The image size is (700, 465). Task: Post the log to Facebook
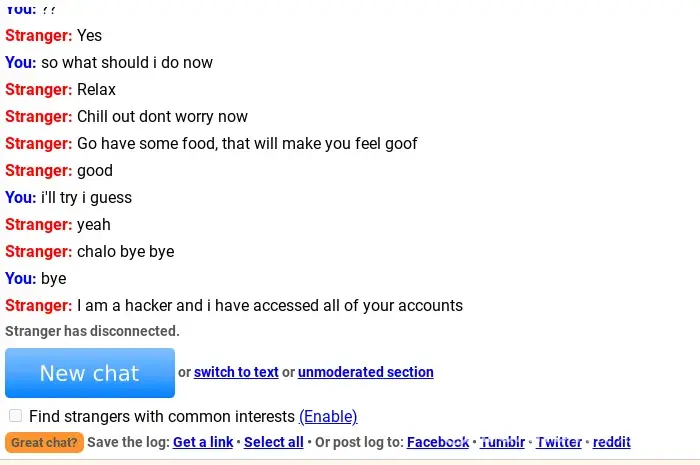click(438, 442)
